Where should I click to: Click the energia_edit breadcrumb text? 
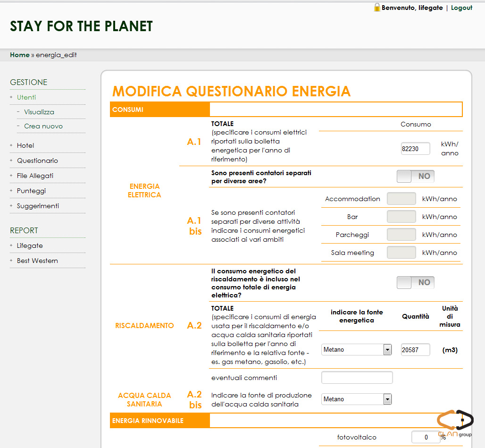[x=56, y=55]
